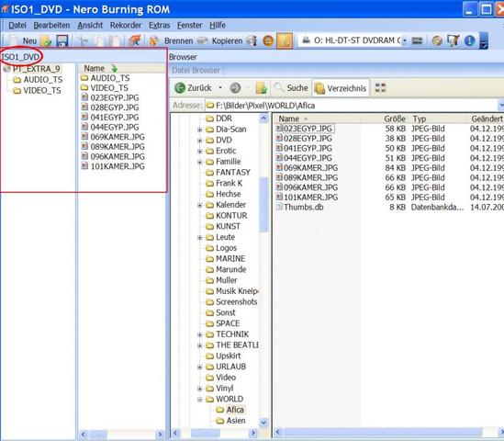Expand the DVD folder in tree
504x441 pixels.
coord(199,141)
